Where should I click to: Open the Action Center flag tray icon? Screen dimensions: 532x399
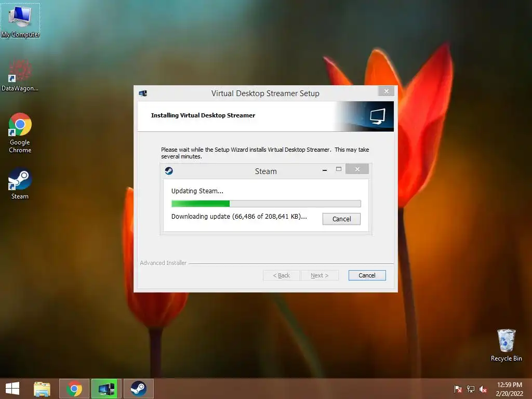(458, 389)
